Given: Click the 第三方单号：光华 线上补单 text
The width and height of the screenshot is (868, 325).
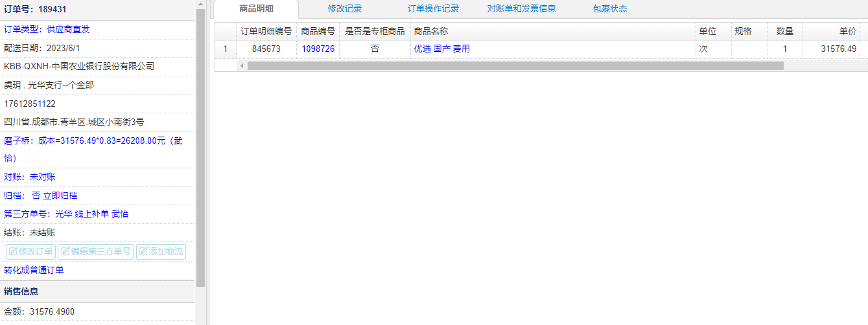Looking at the screenshot, I should (x=66, y=214).
